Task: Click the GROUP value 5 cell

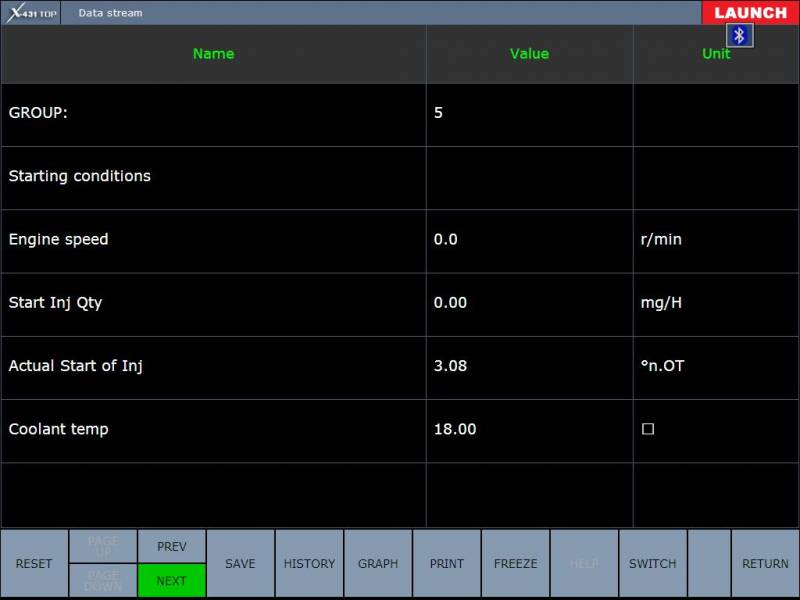Action: point(529,113)
